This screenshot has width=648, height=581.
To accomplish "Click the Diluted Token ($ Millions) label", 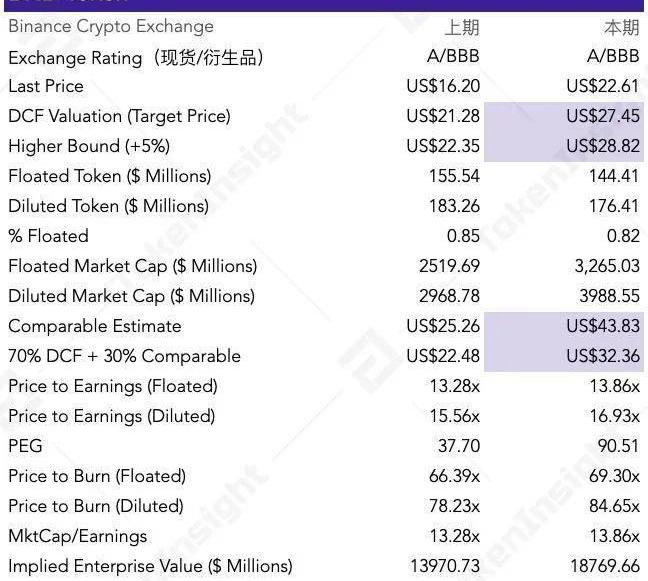I will coord(108,206).
